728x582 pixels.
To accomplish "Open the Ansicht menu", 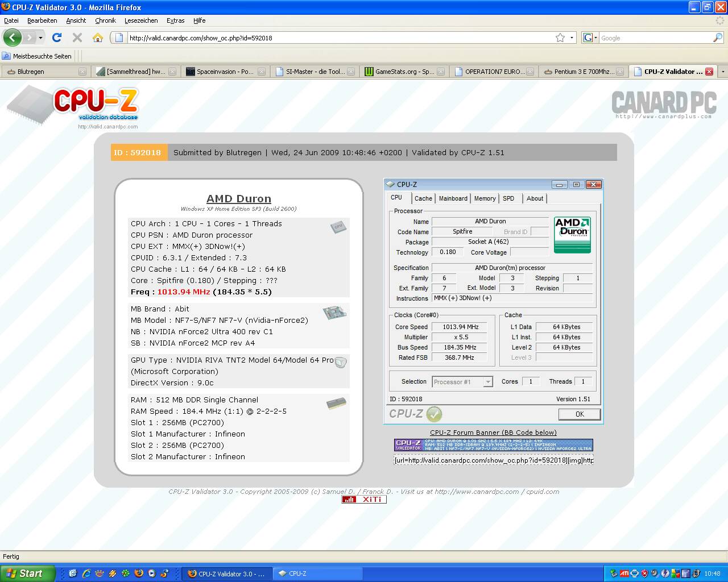I will coord(76,20).
